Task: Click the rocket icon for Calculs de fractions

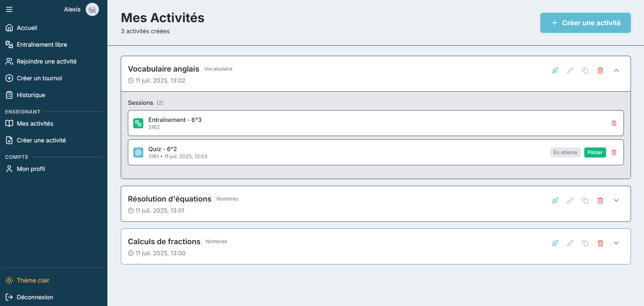Action: pyautogui.click(x=555, y=243)
